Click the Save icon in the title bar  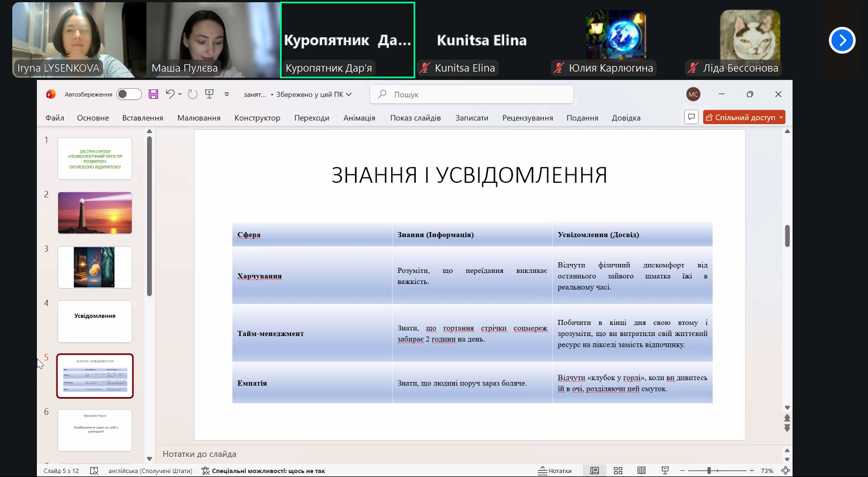click(x=153, y=95)
